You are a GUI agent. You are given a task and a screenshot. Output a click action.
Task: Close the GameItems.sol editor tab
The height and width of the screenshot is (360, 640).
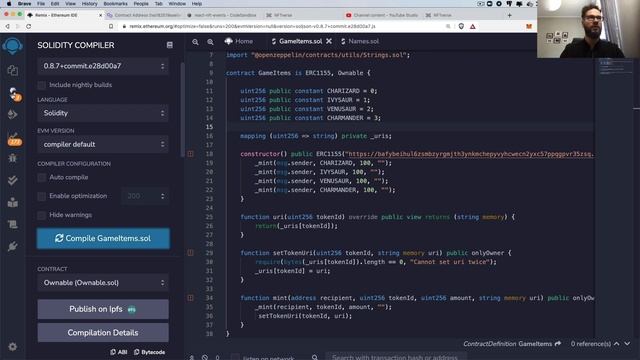click(329, 41)
